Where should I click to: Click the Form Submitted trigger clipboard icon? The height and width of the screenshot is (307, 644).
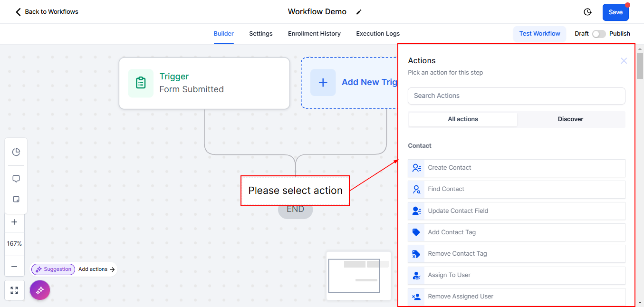141,83
